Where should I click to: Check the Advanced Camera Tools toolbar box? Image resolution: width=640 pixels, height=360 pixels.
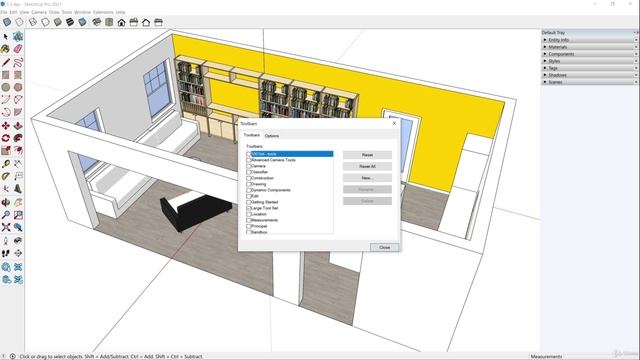point(249,160)
